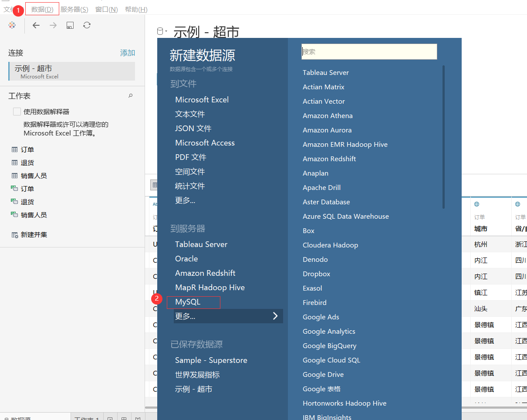The height and width of the screenshot is (420, 527).
Task: Select Amazon EMR Hadoop Hive connector
Action: pos(345,144)
